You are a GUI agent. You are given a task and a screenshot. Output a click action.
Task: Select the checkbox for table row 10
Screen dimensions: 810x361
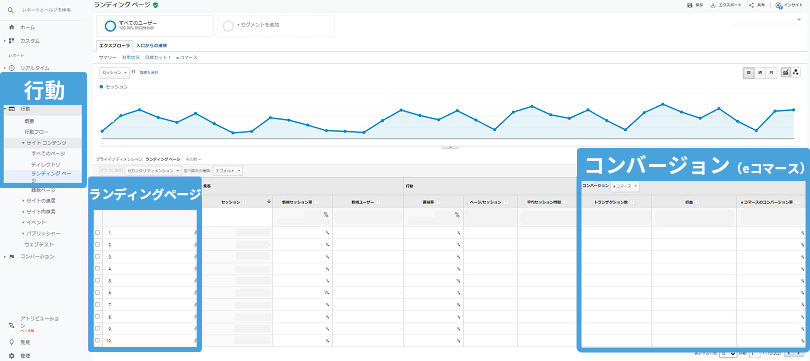[98, 340]
